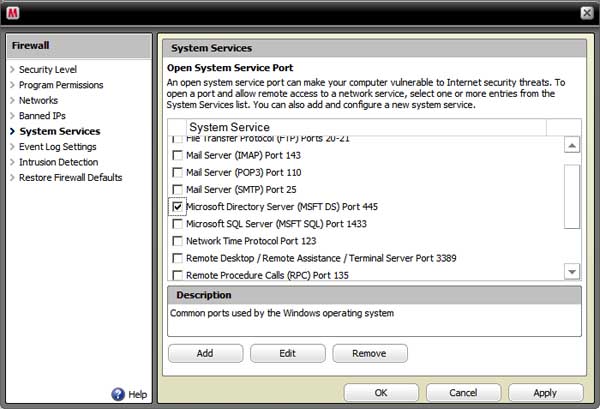Click the blue Help question mark icon

[x=118, y=394]
